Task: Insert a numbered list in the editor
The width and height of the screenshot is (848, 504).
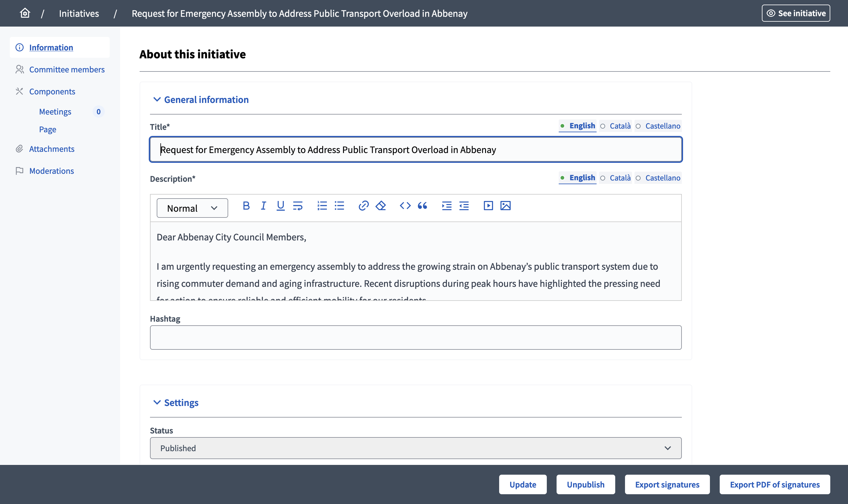Action: (322, 206)
